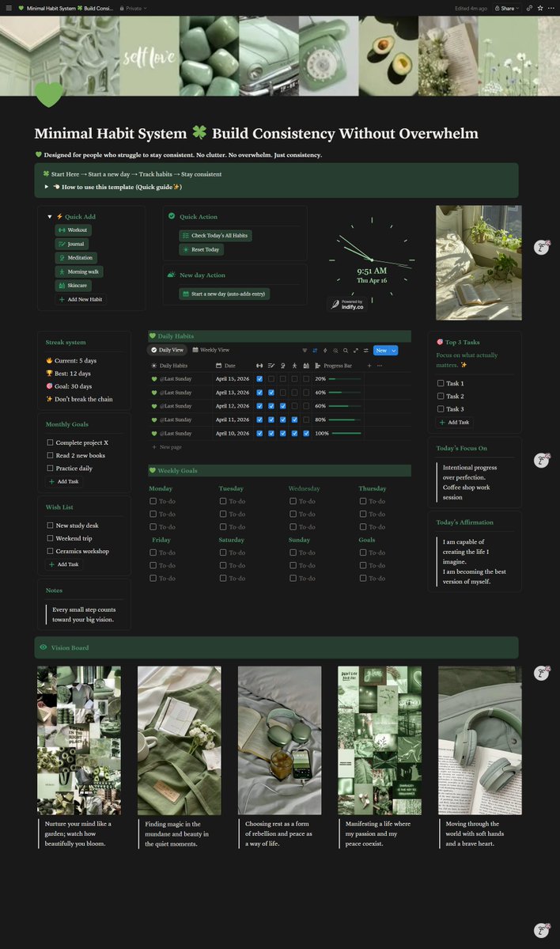Viewport: 560px width, 949px height.
Task: Toggle skincare checkbox for April 10, 2026
Action: 306,434
